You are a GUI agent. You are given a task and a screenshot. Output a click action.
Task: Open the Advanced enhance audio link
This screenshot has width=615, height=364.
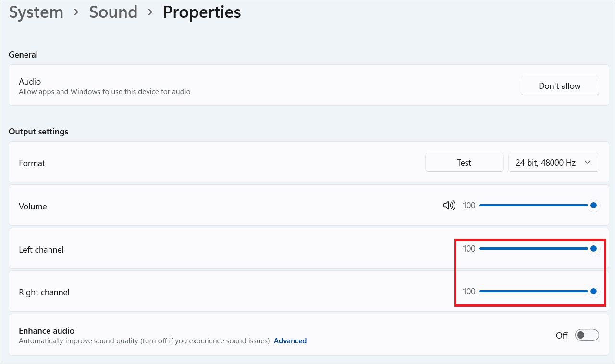tap(290, 341)
